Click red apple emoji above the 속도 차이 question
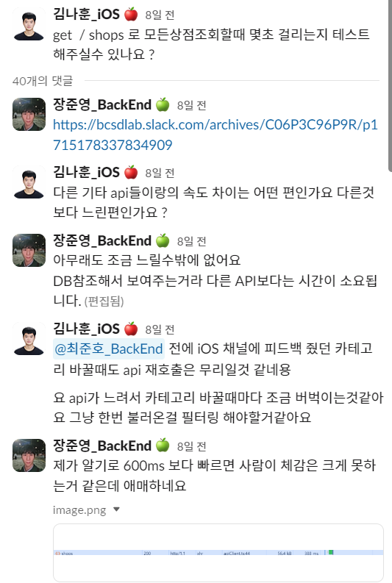The height and width of the screenshot is (583, 392). coord(131,172)
